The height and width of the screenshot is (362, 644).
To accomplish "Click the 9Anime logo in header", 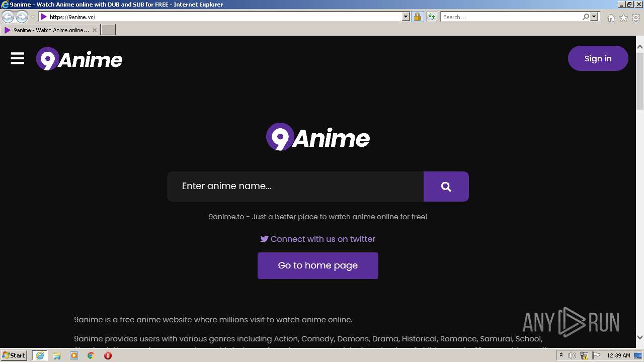I will [79, 59].
